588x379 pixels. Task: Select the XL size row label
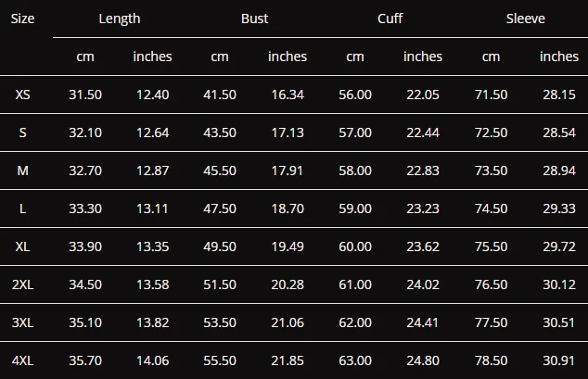pos(22,246)
